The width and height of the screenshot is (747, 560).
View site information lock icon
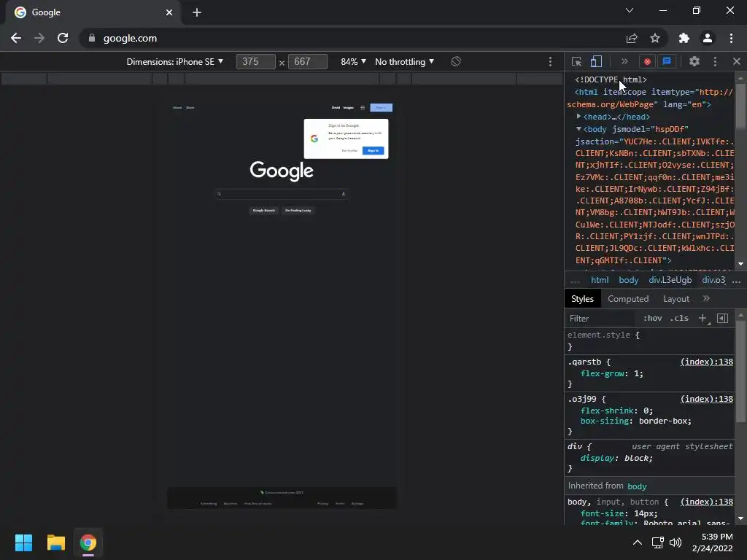pos(92,38)
